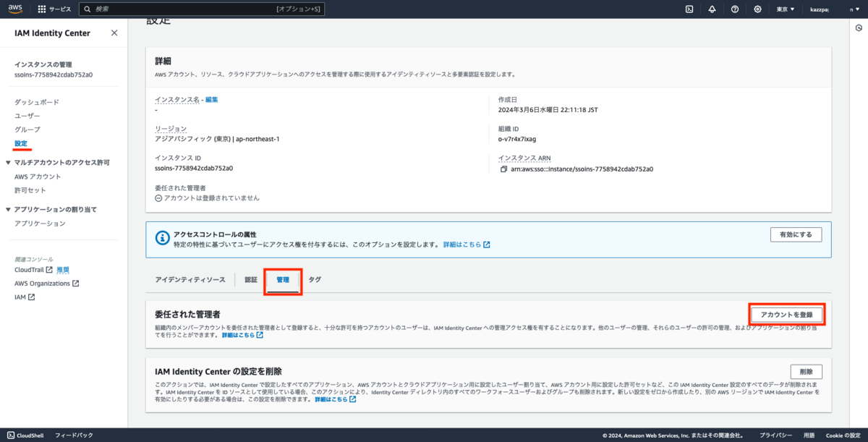Select 設定 in the sidebar
Viewport: 868px width, 442px height.
[x=21, y=143]
